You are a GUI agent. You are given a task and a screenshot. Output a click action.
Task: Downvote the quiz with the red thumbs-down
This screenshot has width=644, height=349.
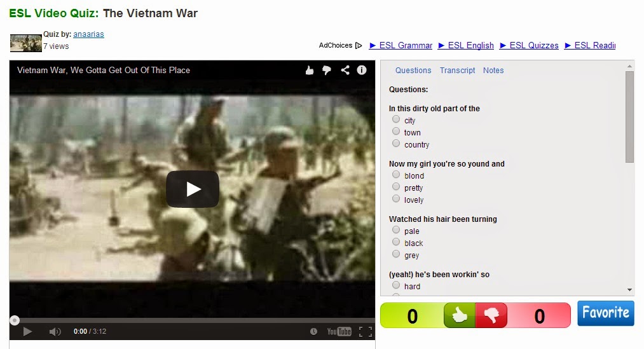(491, 315)
